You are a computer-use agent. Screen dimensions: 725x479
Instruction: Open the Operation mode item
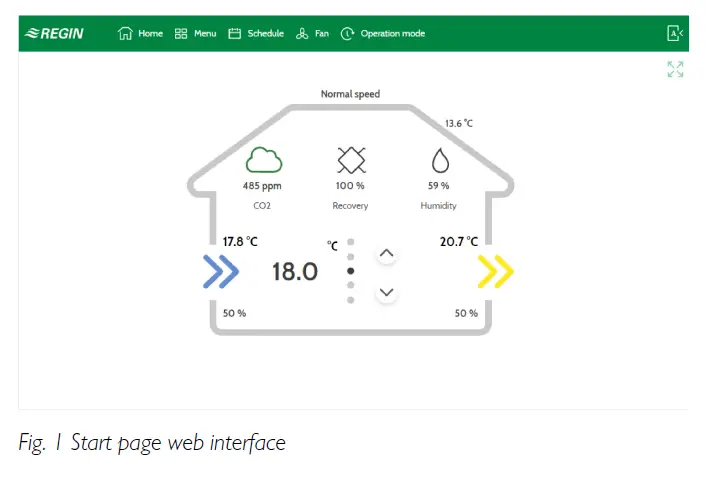pos(382,33)
